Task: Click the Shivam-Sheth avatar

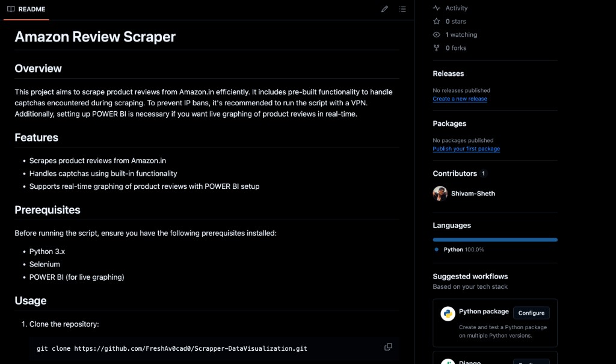Action: tap(440, 193)
